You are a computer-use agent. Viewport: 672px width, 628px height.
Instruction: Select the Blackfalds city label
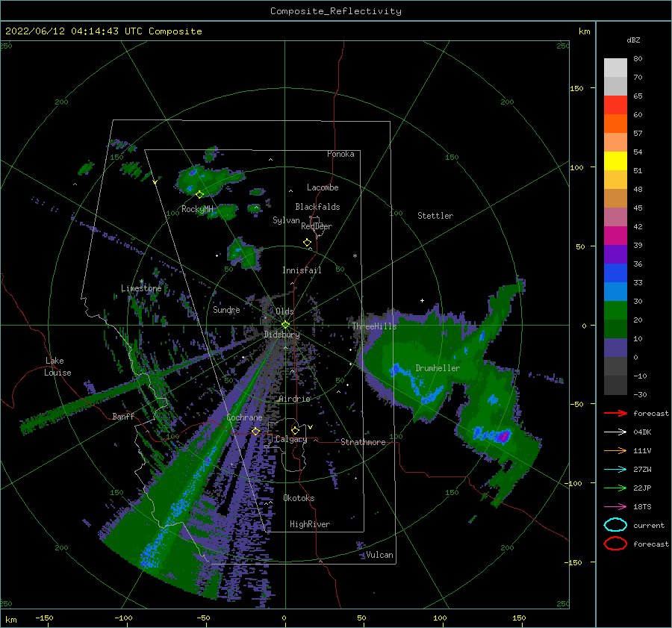[x=317, y=207]
